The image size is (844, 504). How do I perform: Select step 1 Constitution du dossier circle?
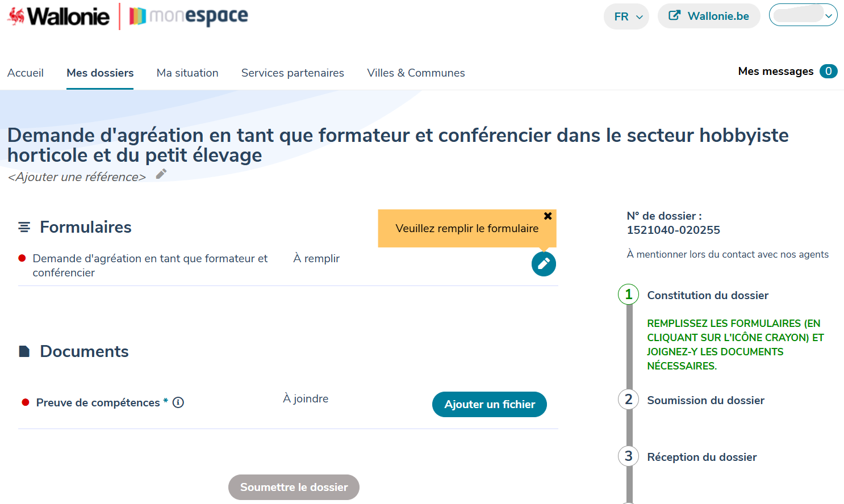click(628, 295)
